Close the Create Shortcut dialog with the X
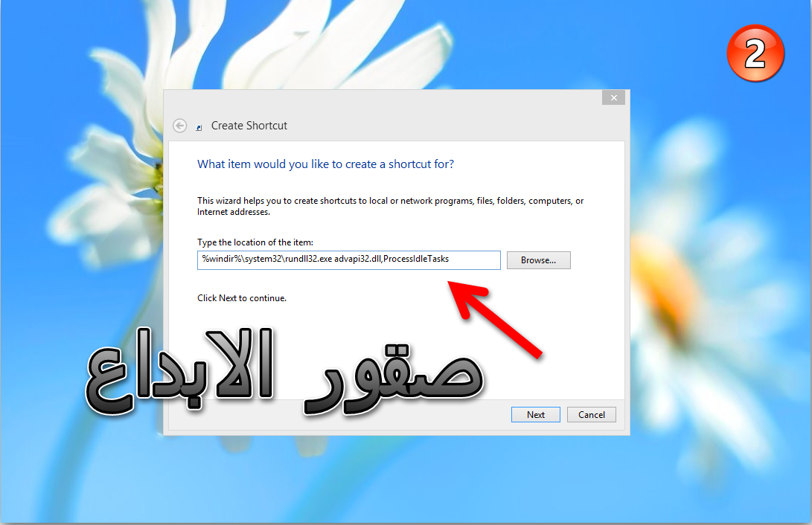Viewport: 812px width, 525px height. coord(614,97)
